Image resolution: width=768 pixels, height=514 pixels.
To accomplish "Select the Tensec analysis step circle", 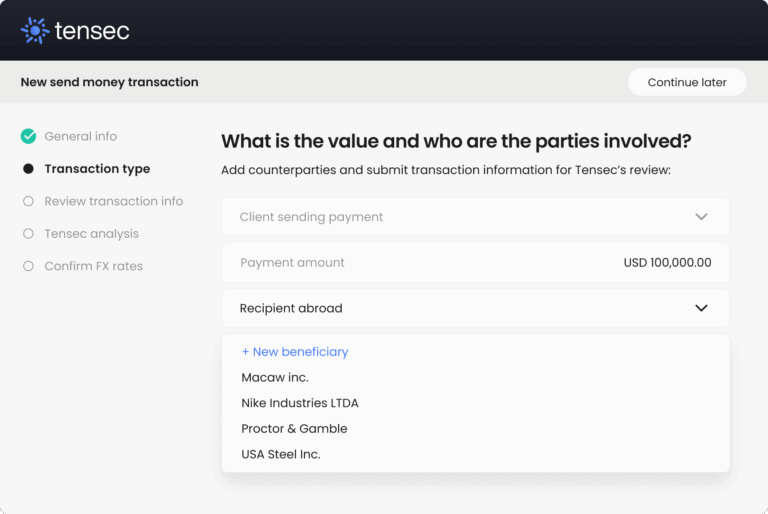I will pos(28,234).
